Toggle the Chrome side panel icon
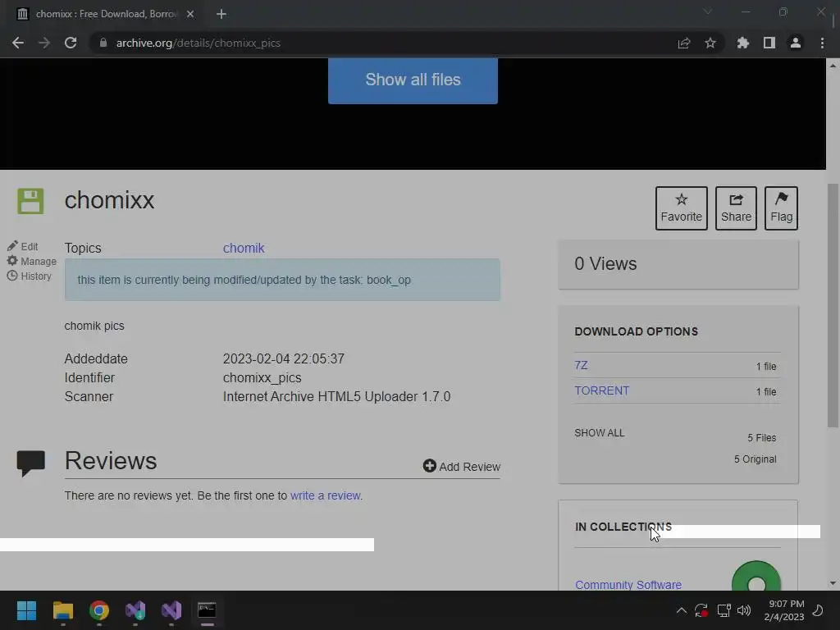 (769, 43)
